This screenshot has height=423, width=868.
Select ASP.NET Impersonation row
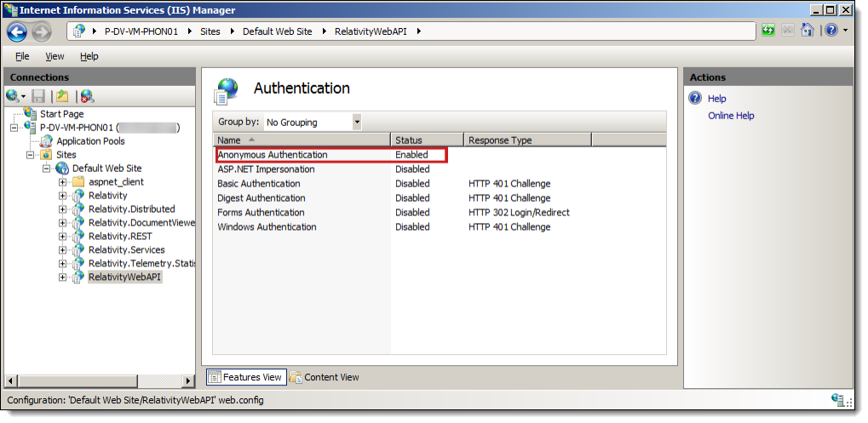coord(440,169)
